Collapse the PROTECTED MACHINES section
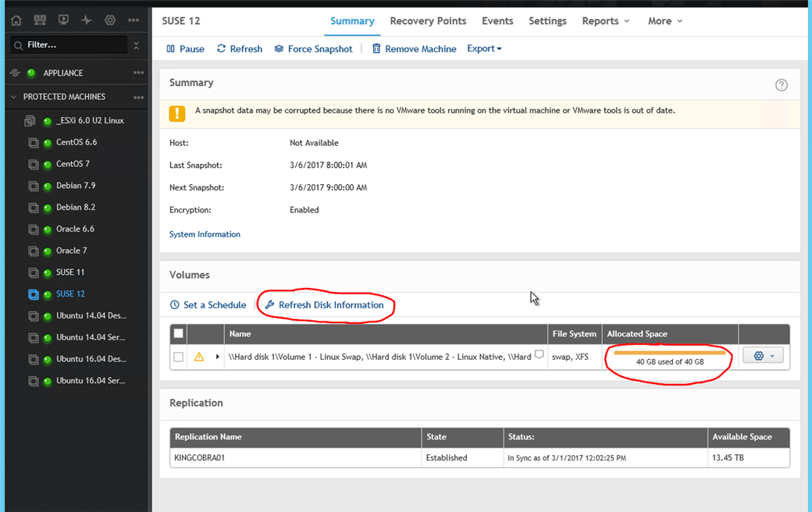This screenshot has height=512, width=812. pos(14,97)
